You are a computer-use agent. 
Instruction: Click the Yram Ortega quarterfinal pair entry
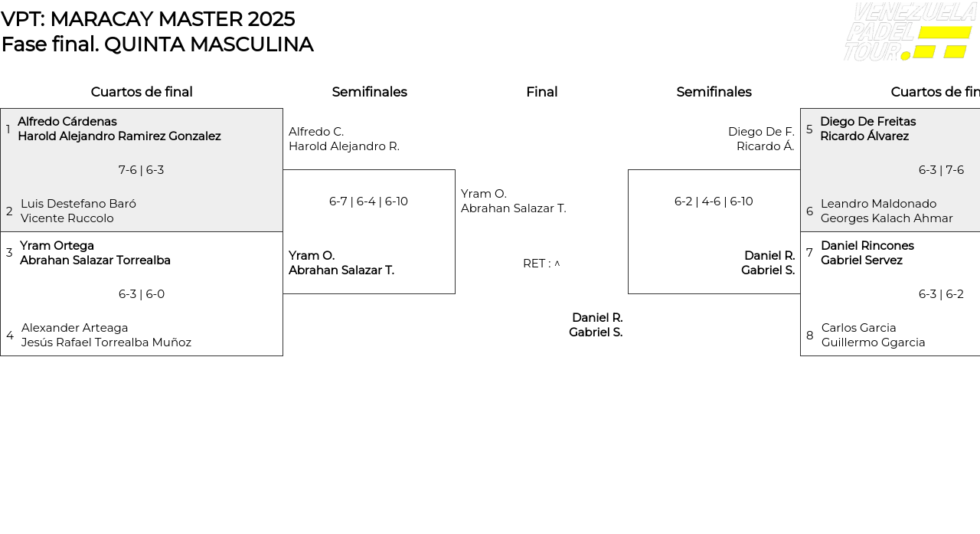(95, 253)
